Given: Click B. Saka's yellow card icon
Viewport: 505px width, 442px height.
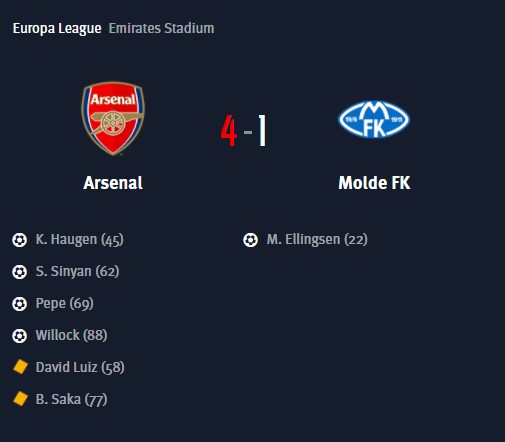Looking at the screenshot, I should tap(20, 399).
